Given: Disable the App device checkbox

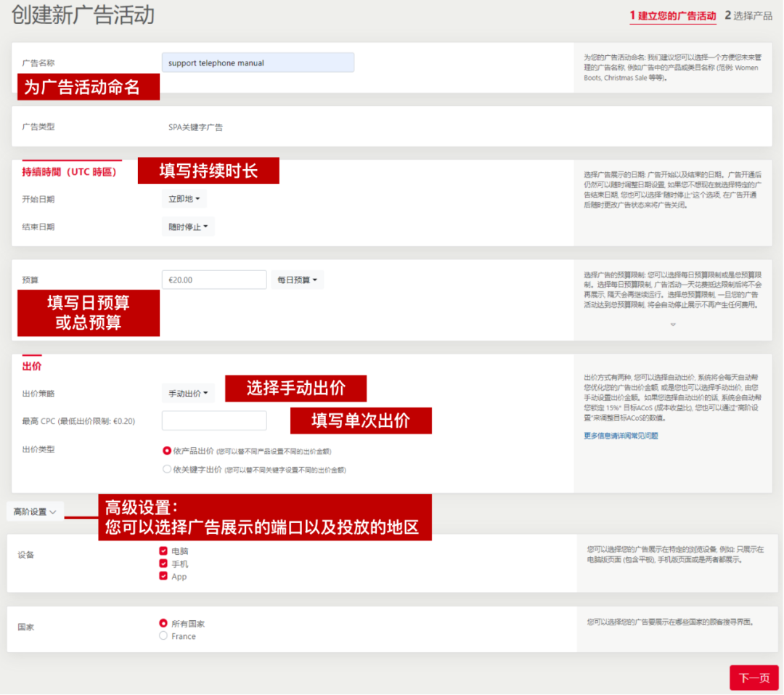Looking at the screenshot, I should [163, 574].
